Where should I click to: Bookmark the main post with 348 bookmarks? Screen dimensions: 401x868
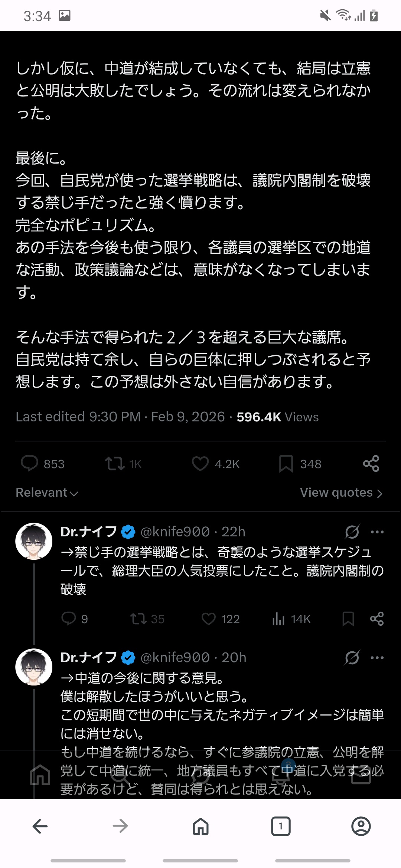(286, 464)
